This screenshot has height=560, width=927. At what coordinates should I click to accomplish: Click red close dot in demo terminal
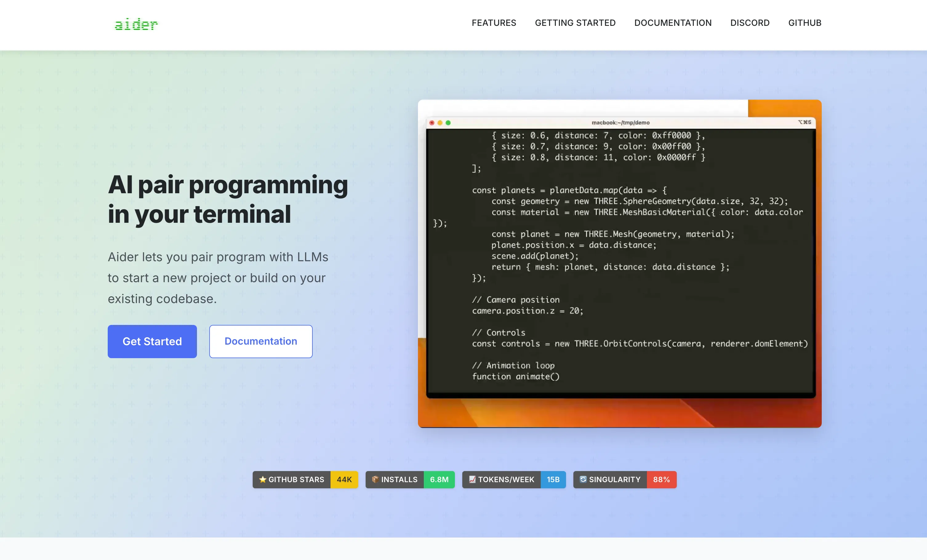click(x=432, y=122)
